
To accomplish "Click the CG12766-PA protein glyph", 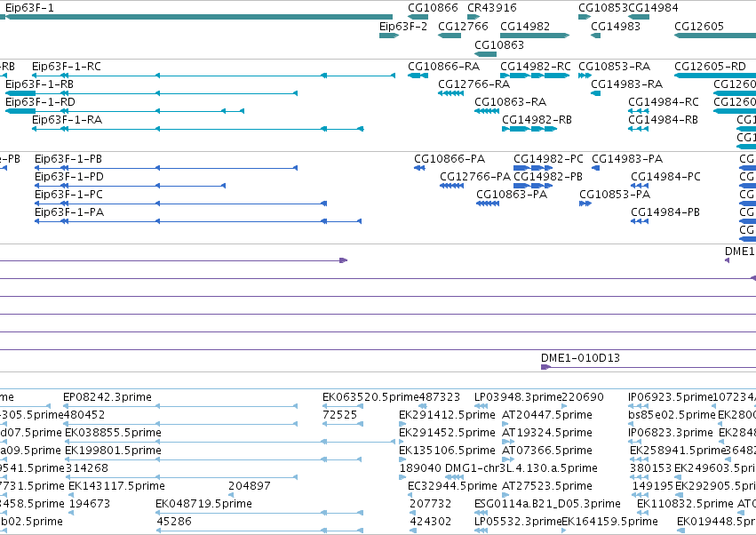I will [x=452, y=186].
